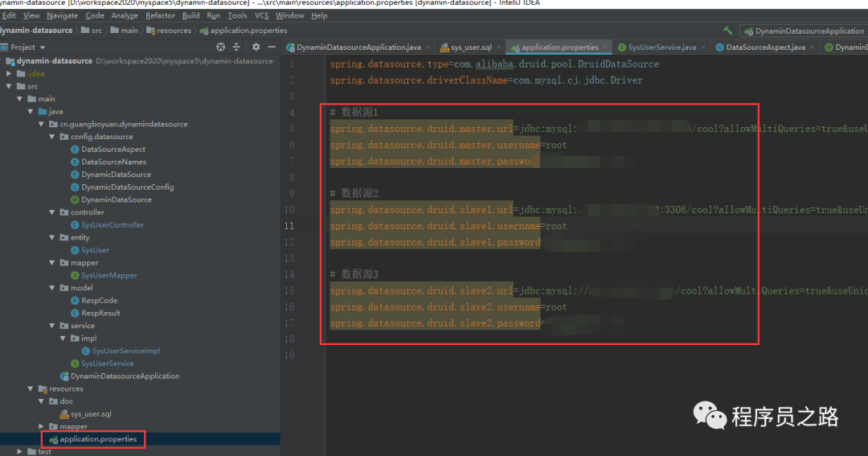868x456 pixels.
Task: Collapse the entity package arrow
Action: tap(52, 237)
